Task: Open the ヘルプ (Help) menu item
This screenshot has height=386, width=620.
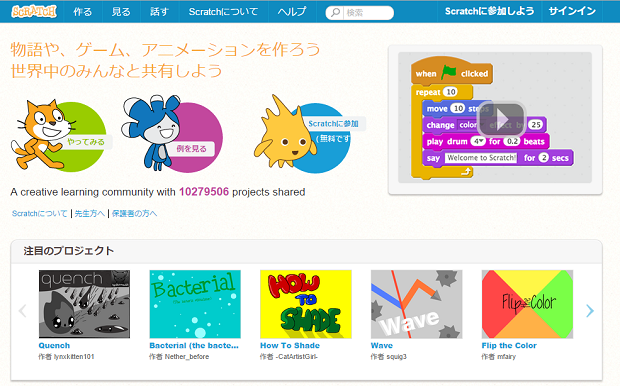Action: click(x=292, y=12)
